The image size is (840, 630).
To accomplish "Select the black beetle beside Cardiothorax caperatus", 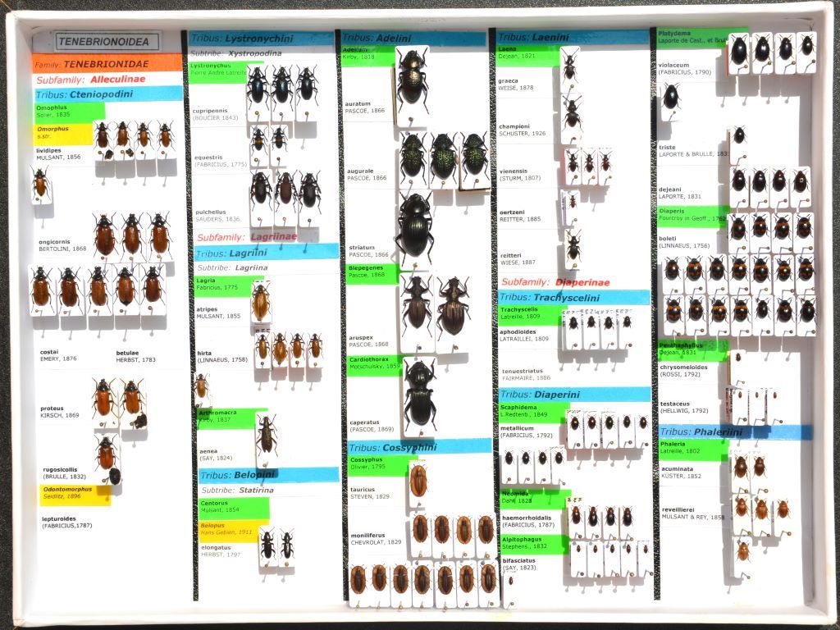I will 419,394.
